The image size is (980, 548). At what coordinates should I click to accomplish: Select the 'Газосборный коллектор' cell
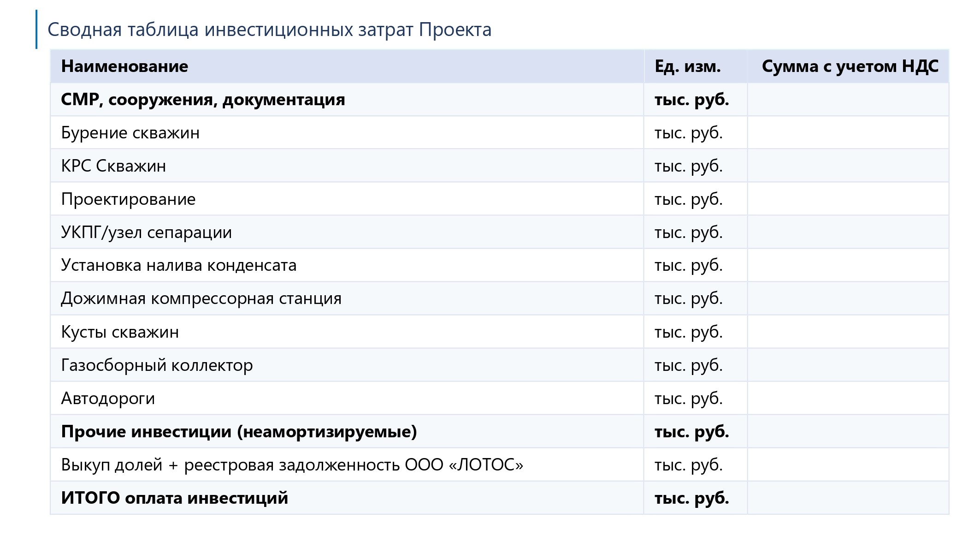point(157,365)
